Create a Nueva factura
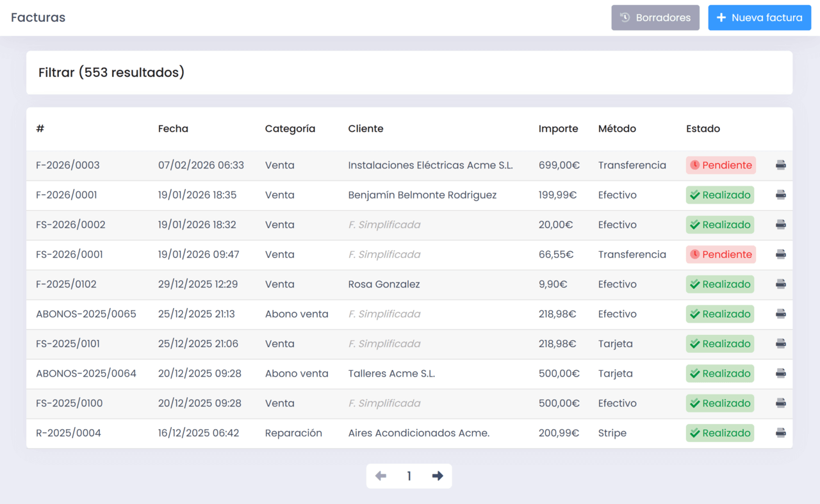The image size is (820, 504). point(759,18)
